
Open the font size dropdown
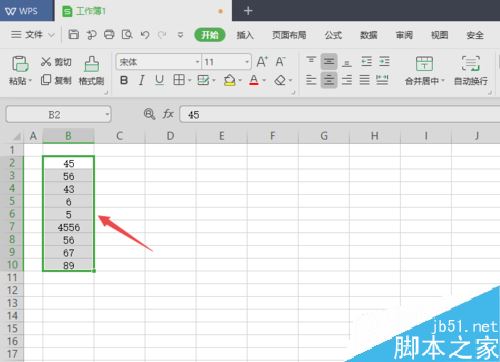(247, 62)
